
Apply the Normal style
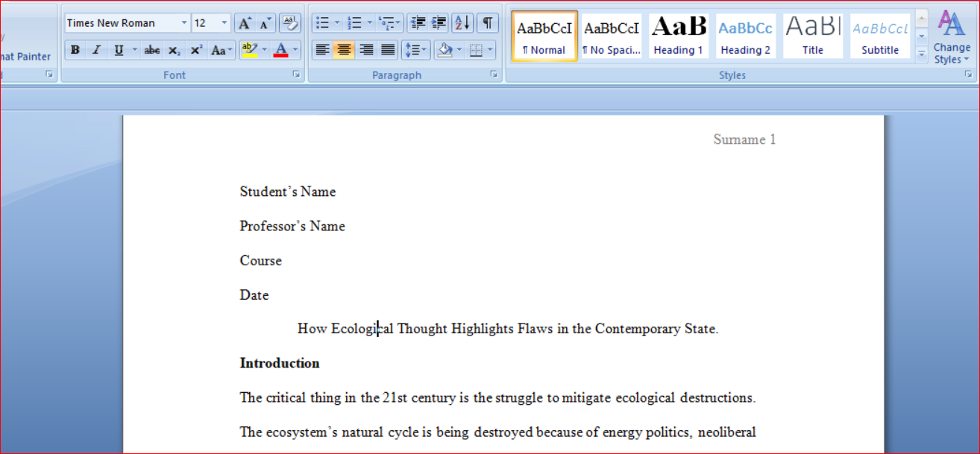[x=544, y=36]
